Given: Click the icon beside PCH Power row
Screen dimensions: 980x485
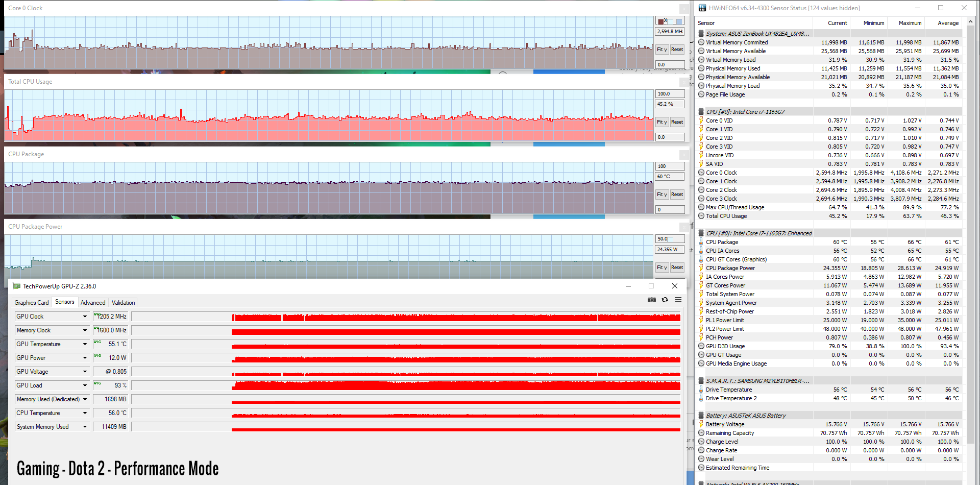Looking at the screenshot, I should (701, 337).
